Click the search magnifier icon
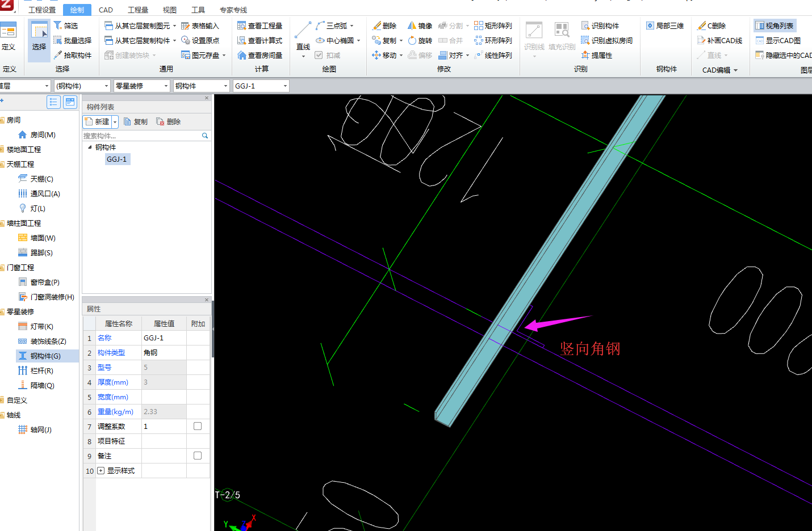This screenshot has width=812, height=531. tap(205, 136)
